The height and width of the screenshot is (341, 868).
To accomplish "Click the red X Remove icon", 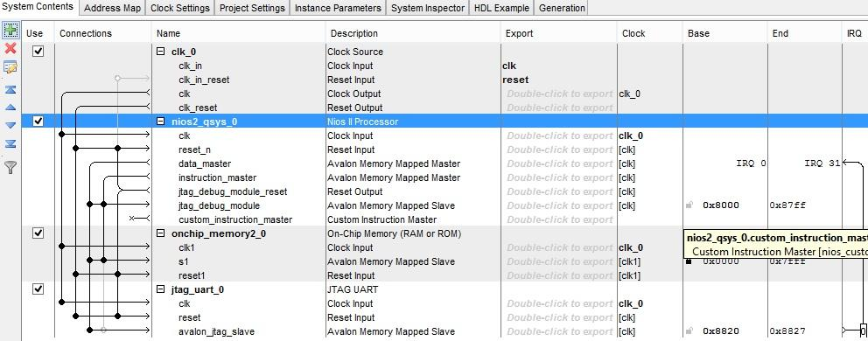I will point(10,49).
